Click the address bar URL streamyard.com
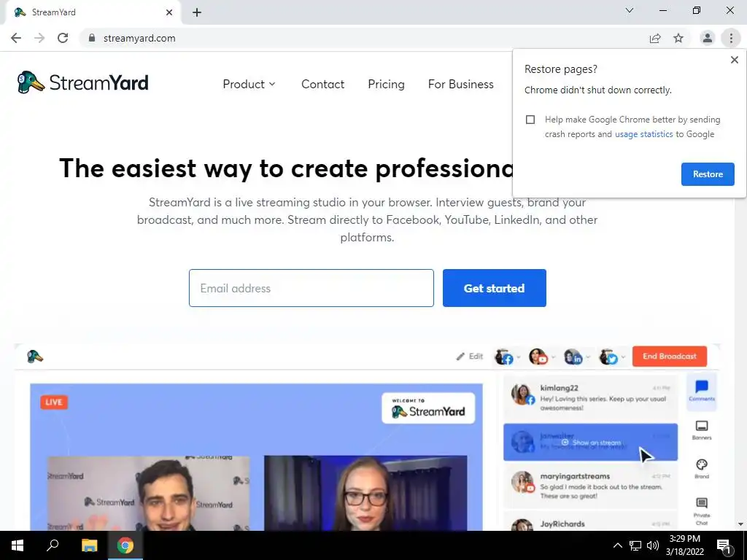 [x=139, y=38]
